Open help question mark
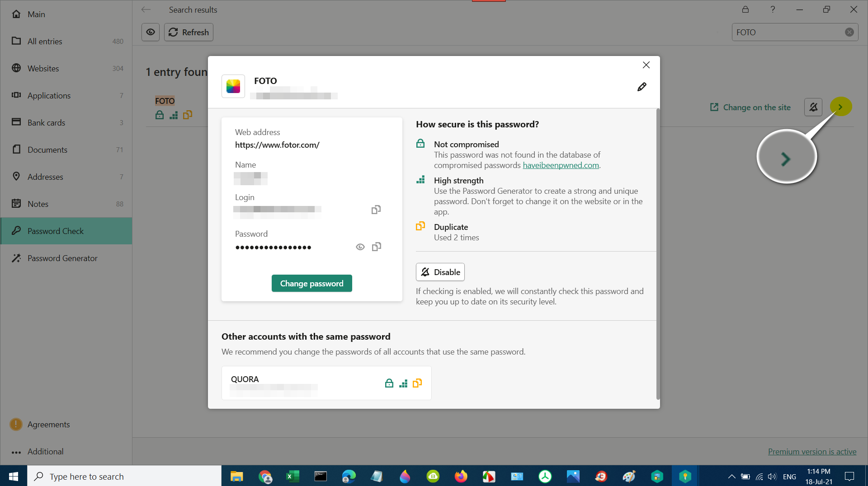 click(x=773, y=9)
